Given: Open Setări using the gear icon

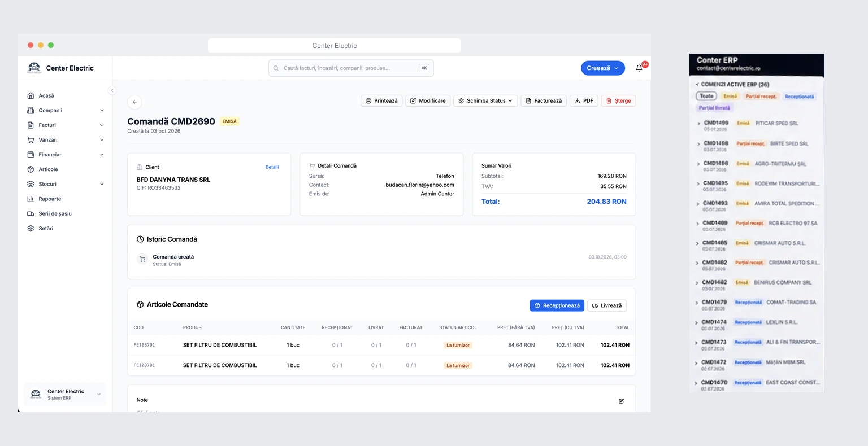Looking at the screenshot, I should click(x=31, y=228).
